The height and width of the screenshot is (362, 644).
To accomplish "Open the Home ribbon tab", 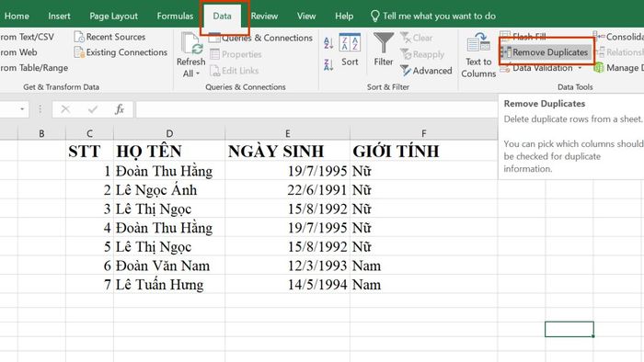I will 17,16.
